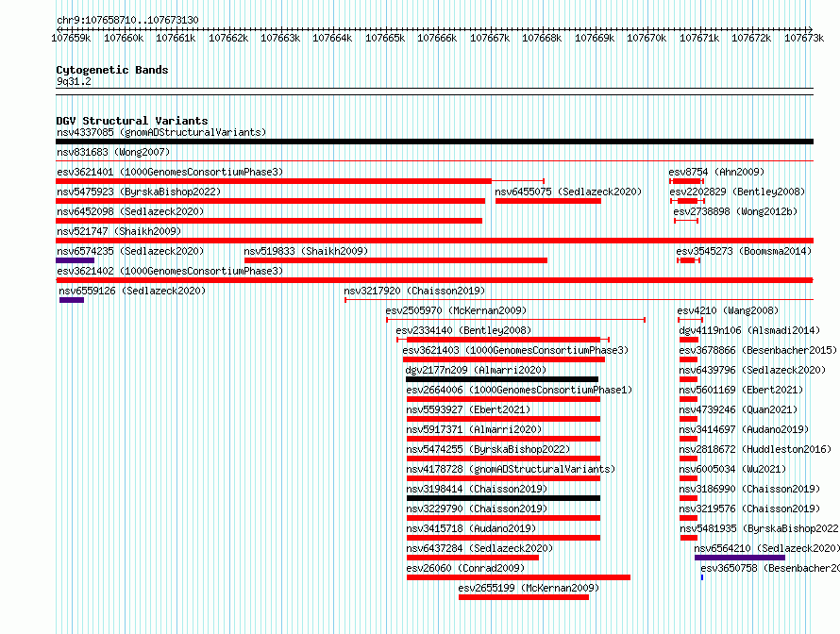Viewport: 840px width, 634px height.
Task: Select the nsv3219576 (Chaisson2019) label
Action: coord(749,509)
